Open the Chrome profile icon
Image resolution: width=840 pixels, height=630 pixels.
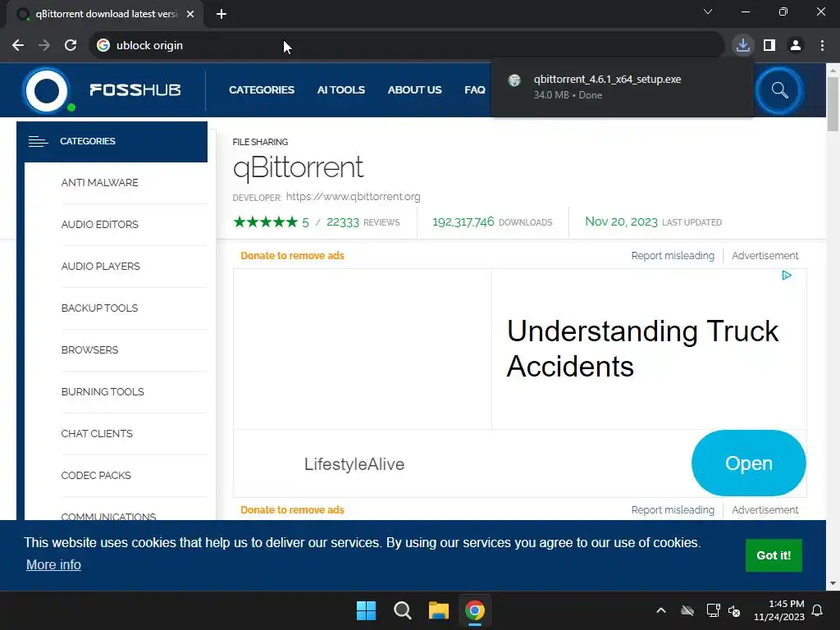click(x=796, y=46)
